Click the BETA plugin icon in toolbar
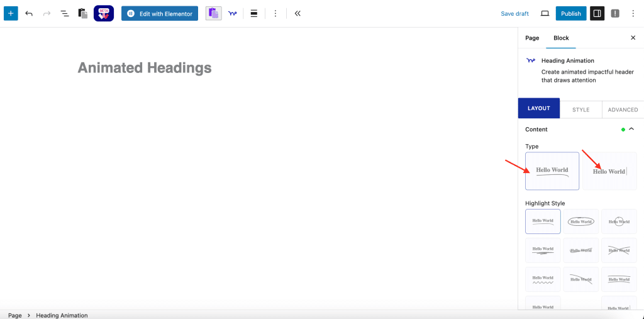 [104, 14]
